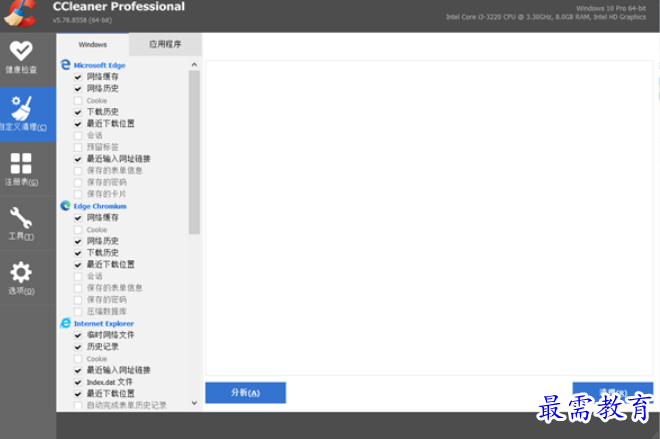Enable Cookie checkbox under Edge Chromium

pos(78,230)
